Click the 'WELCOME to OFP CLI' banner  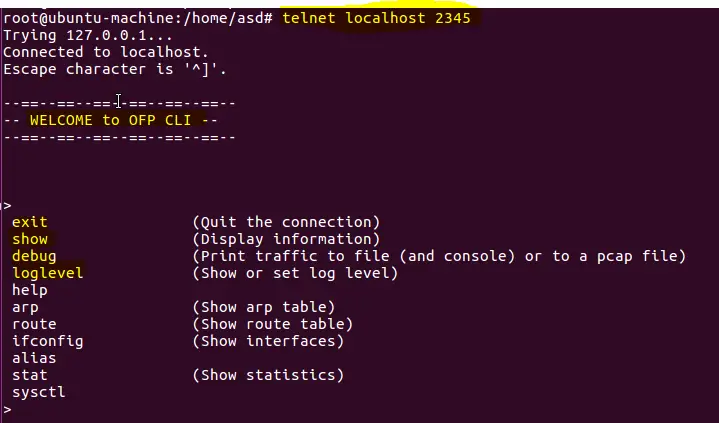pyautogui.click(x=111, y=120)
